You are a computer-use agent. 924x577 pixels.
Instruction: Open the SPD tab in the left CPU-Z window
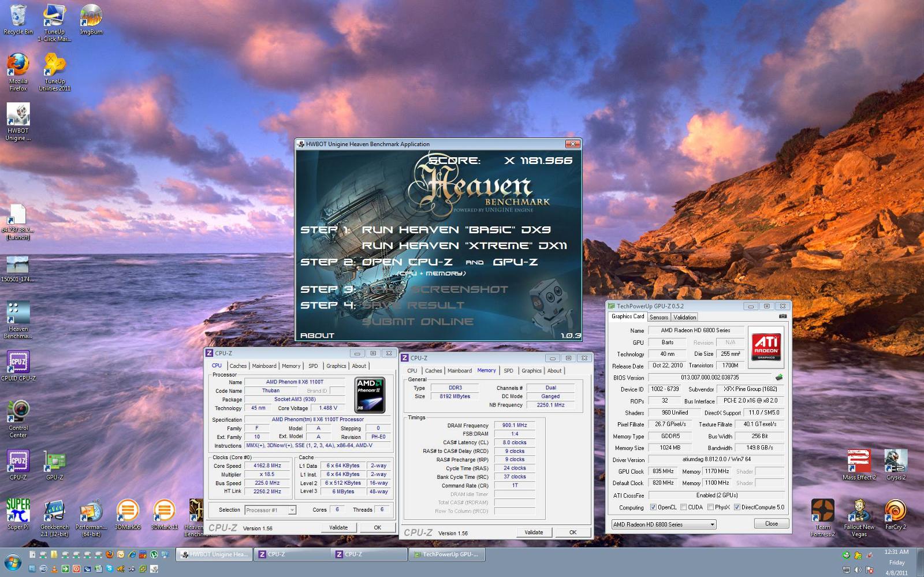click(x=313, y=366)
